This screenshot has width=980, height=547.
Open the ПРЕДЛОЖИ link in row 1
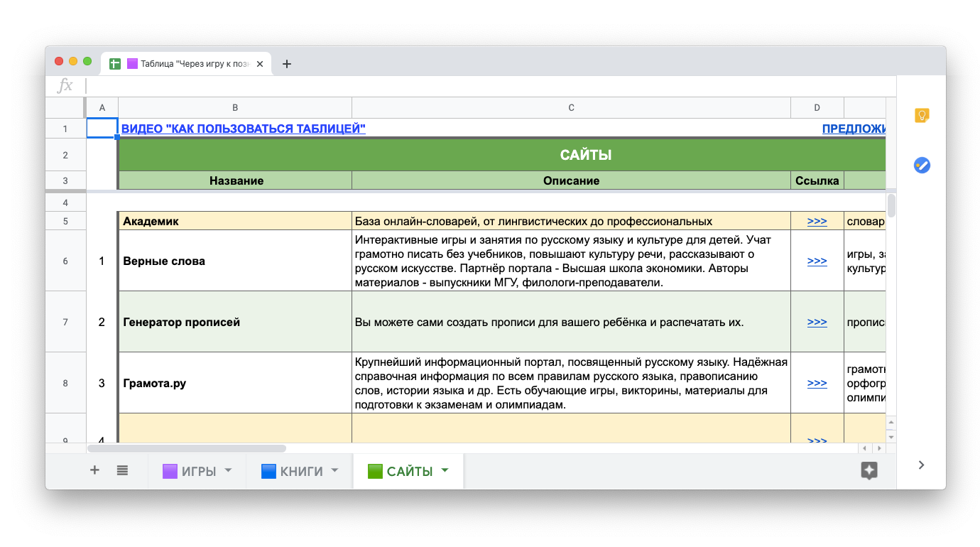coord(854,129)
